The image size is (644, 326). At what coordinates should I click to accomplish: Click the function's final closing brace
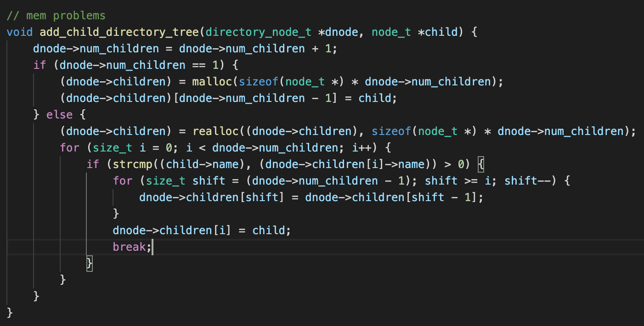[10, 313]
